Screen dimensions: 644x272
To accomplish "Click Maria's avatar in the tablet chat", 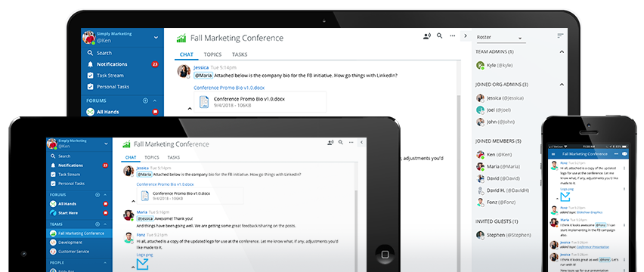I will point(128,215).
